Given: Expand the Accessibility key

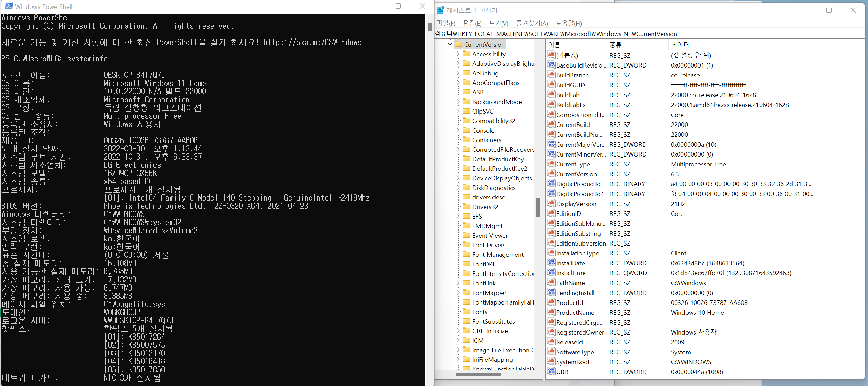Looking at the screenshot, I should (458, 54).
